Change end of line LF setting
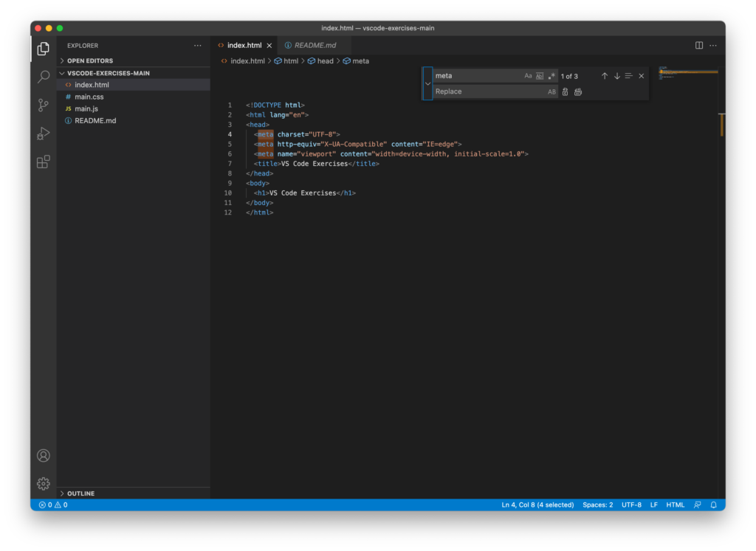The width and height of the screenshot is (756, 551). 654,505
